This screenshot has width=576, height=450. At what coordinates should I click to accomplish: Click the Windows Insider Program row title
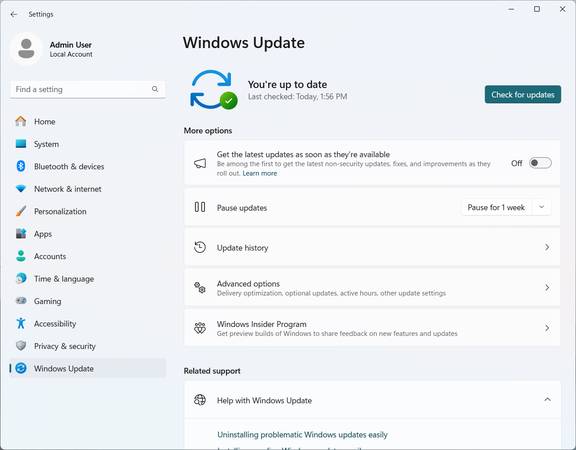pyautogui.click(x=262, y=324)
